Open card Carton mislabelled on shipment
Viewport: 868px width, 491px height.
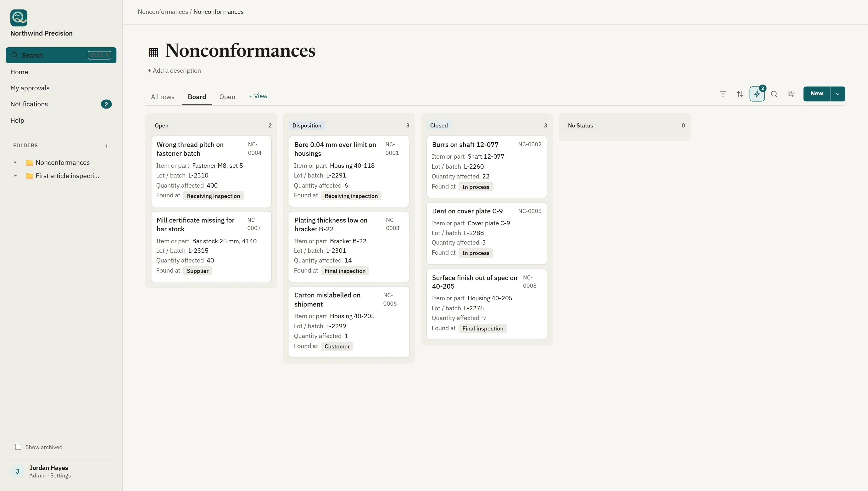click(349, 322)
